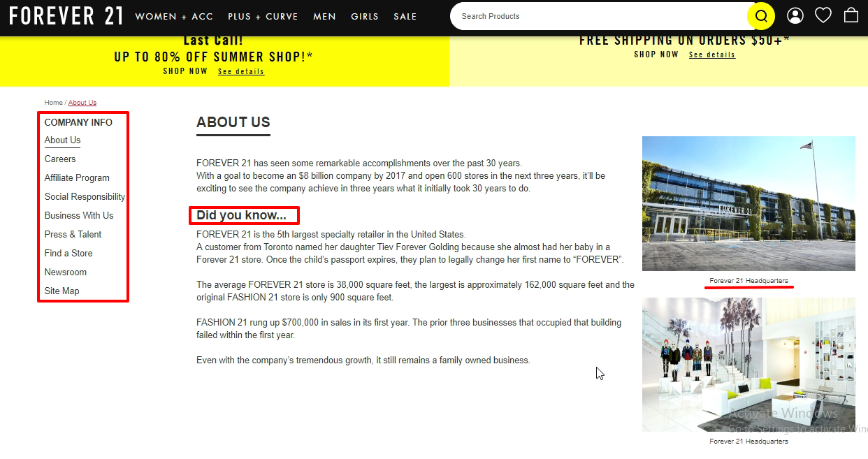The height and width of the screenshot is (459, 868).
Task: Open the Sale menu
Action: [x=405, y=16]
